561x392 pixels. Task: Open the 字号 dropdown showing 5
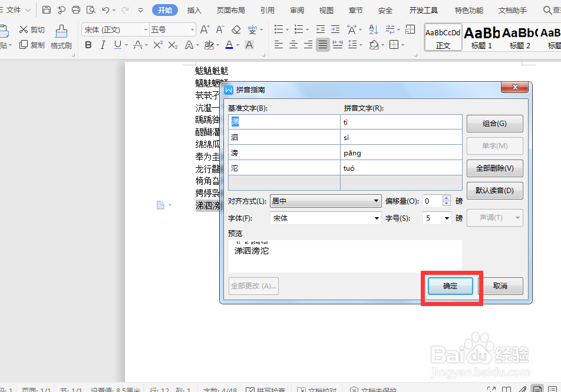click(437, 217)
